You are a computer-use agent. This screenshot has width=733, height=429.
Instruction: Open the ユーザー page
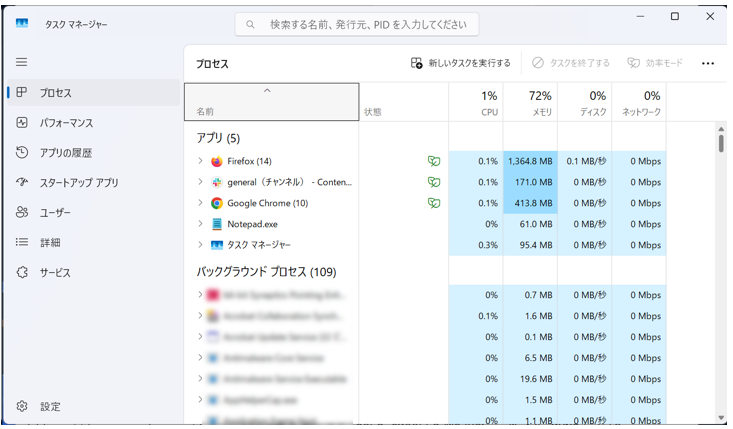[93, 212]
